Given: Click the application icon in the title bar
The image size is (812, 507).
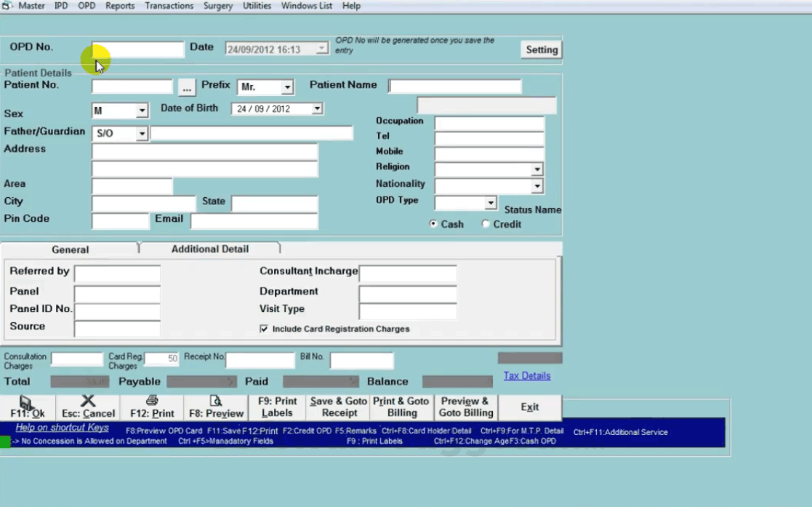Looking at the screenshot, I should (x=6, y=5).
